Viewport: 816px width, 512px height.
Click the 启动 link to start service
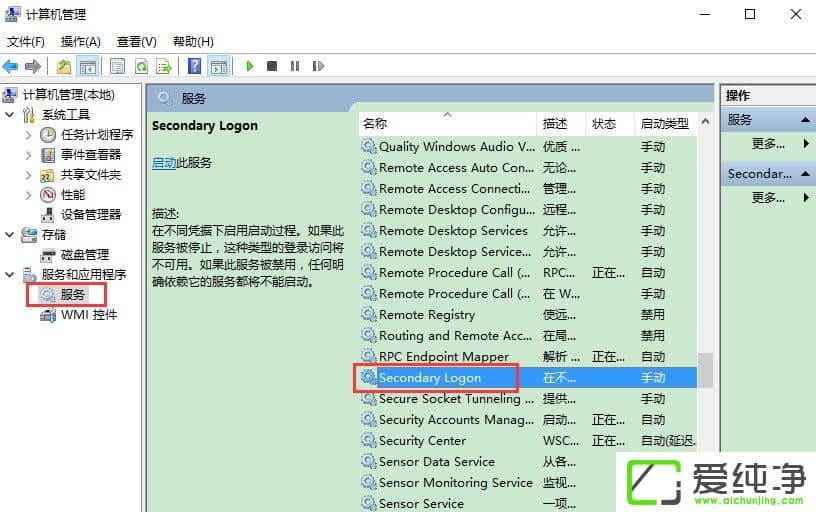pyautogui.click(x=163, y=162)
